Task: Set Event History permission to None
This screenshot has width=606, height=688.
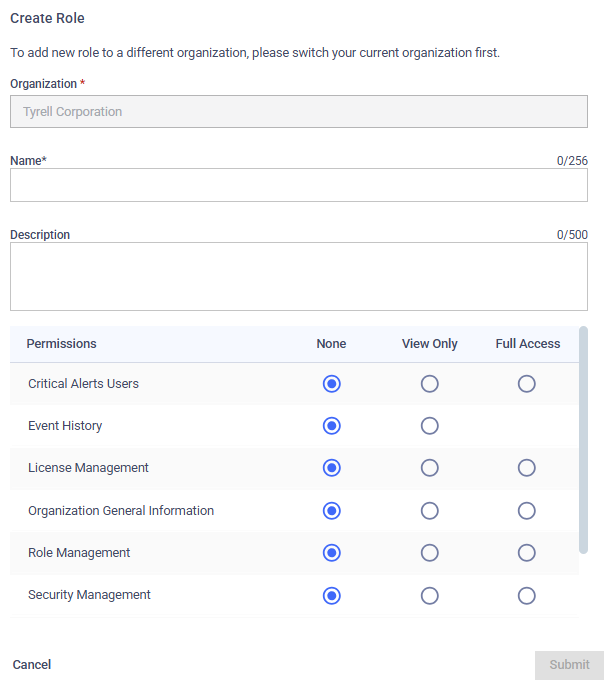Action: click(331, 426)
